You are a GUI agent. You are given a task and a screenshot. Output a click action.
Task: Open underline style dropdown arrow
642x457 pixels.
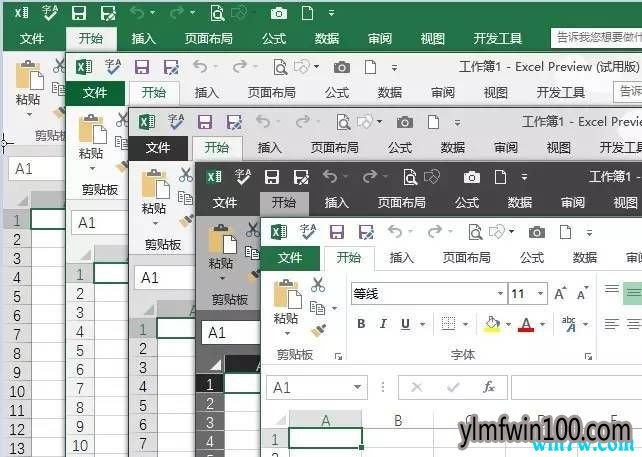423,324
